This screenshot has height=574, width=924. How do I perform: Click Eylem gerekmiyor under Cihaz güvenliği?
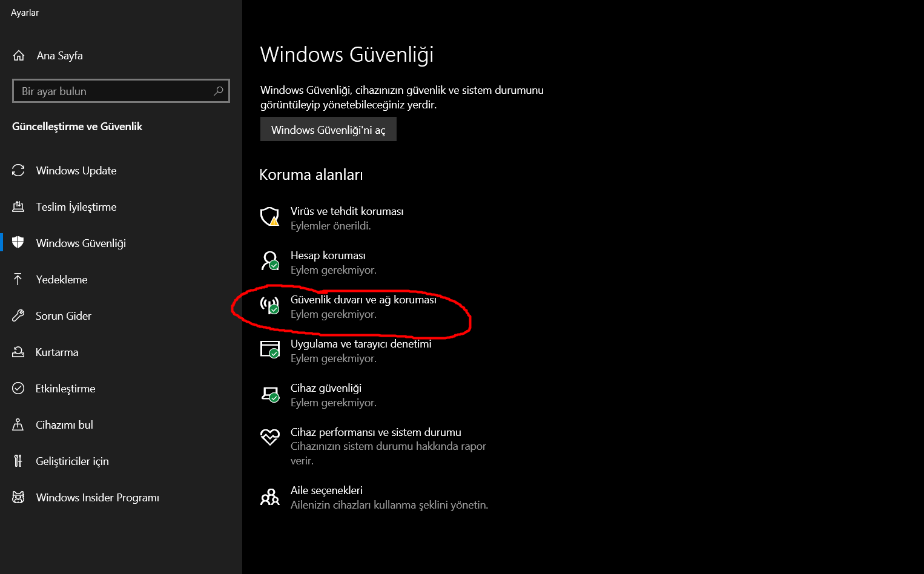pos(334,403)
